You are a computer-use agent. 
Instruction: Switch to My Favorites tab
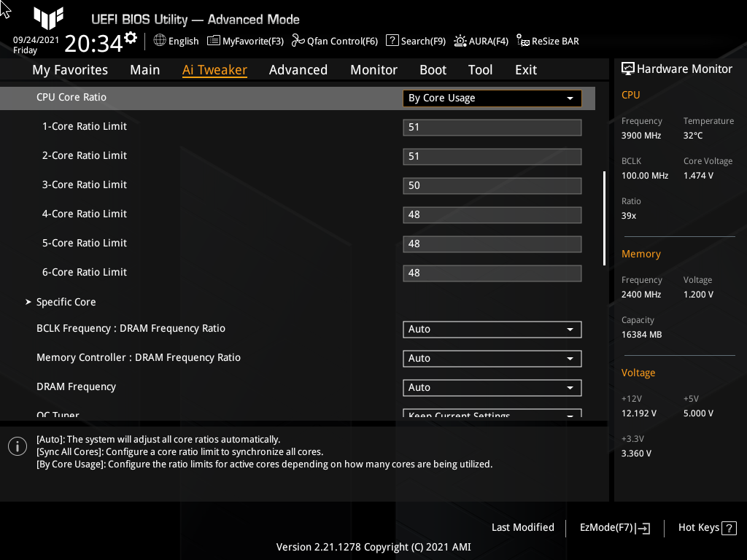[x=70, y=70]
